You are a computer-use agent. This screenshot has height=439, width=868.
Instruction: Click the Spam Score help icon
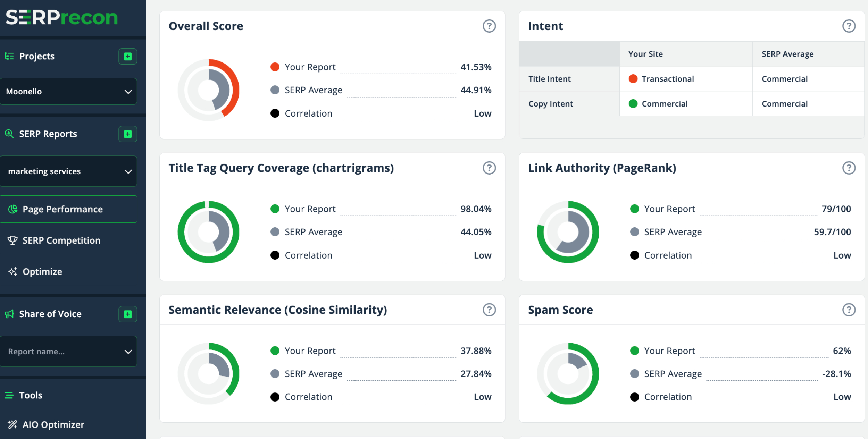849,310
